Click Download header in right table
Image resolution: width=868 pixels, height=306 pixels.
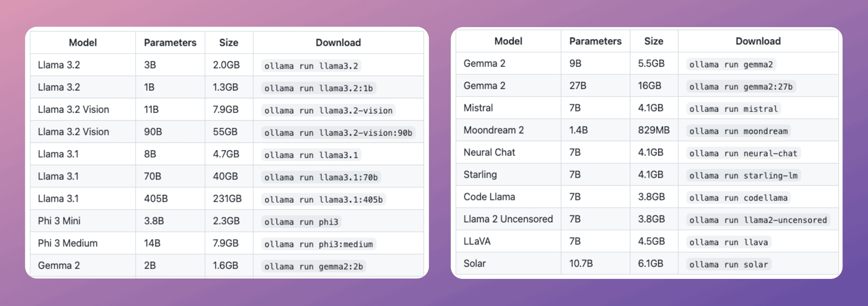click(758, 41)
